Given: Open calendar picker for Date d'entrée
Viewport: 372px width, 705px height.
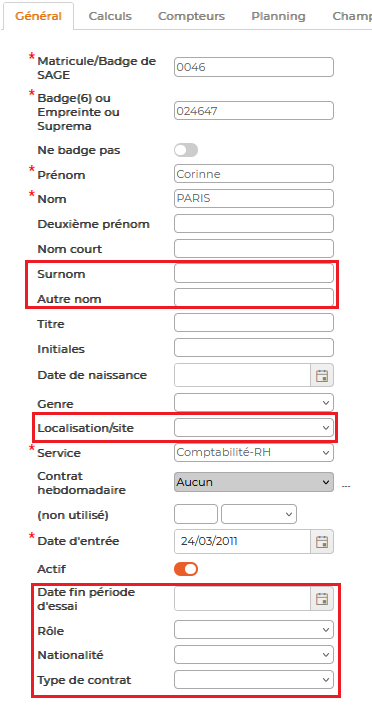Looking at the screenshot, I should (x=322, y=541).
